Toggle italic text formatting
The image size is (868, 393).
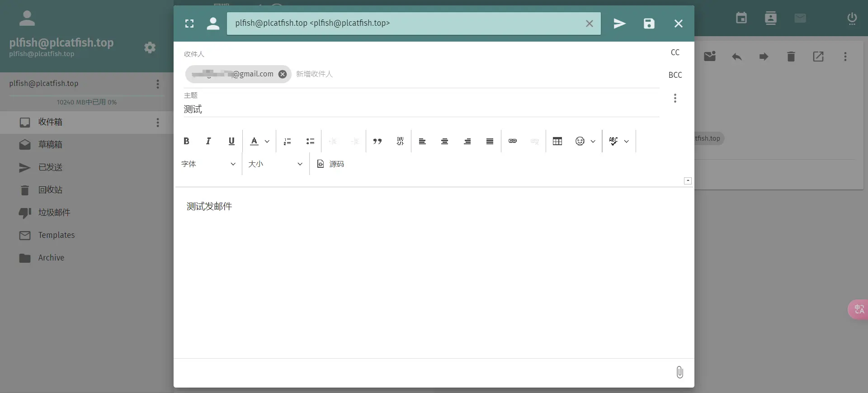click(x=208, y=141)
